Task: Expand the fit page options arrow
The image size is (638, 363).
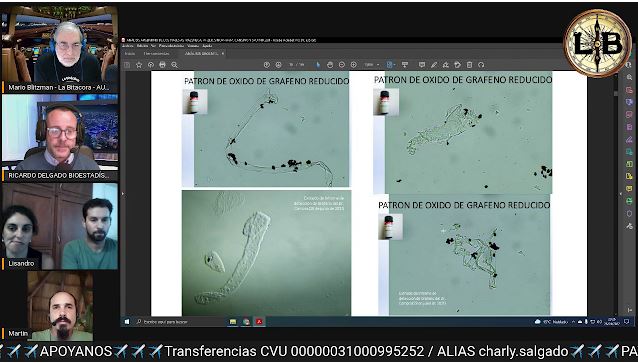Action: pyautogui.click(x=395, y=65)
